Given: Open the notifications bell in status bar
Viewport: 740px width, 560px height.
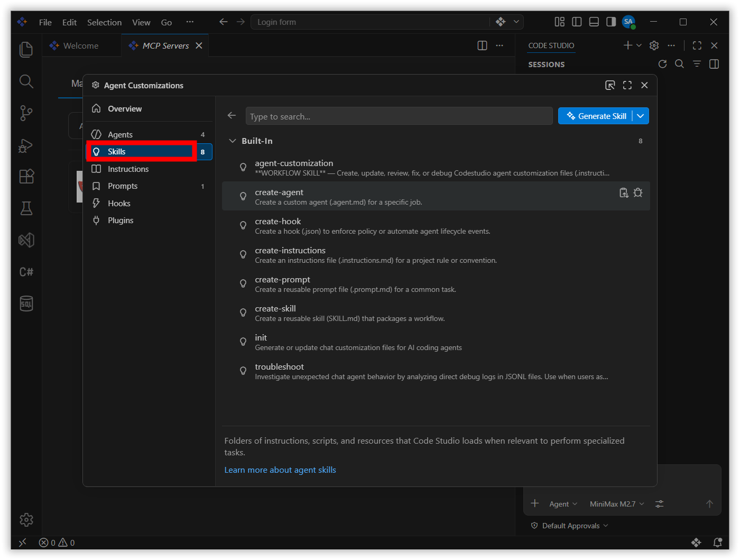Looking at the screenshot, I should coord(717,543).
